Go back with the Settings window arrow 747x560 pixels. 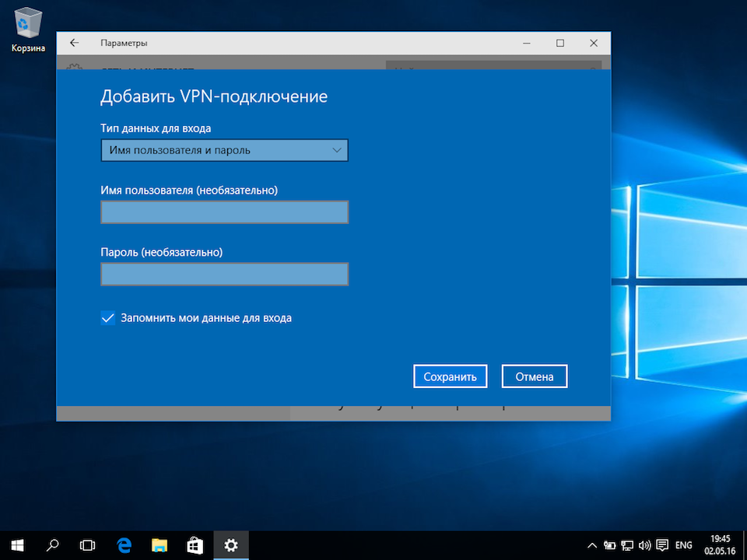click(75, 43)
